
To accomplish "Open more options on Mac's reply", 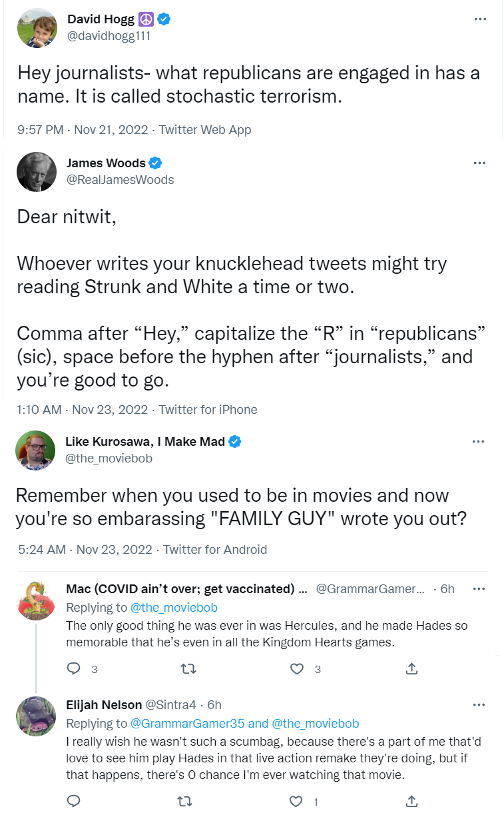I will [478, 589].
